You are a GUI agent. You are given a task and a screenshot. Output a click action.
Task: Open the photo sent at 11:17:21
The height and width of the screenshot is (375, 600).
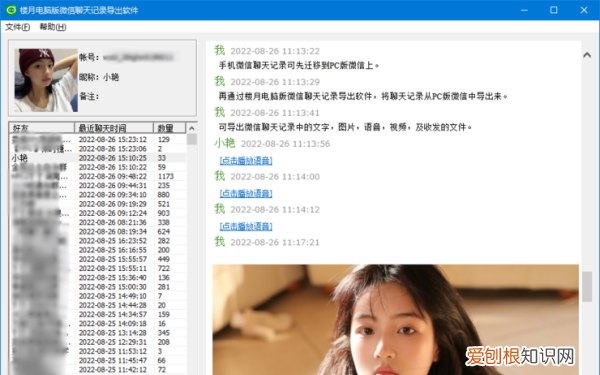[x=395, y=320]
